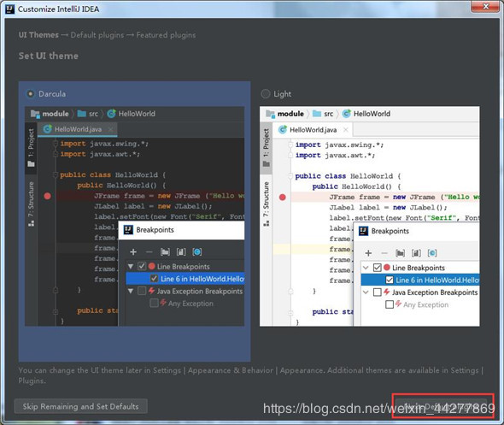
Task: Click plus add breakpoint icon in Light preview
Action: (369, 253)
